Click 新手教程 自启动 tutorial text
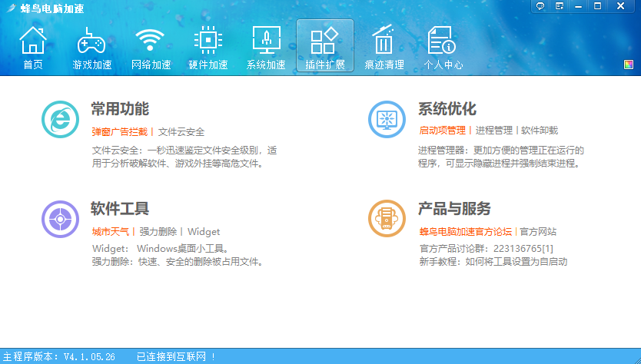Viewport: 641px width, 364px height. pyautogui.click(x=493, y=261)
